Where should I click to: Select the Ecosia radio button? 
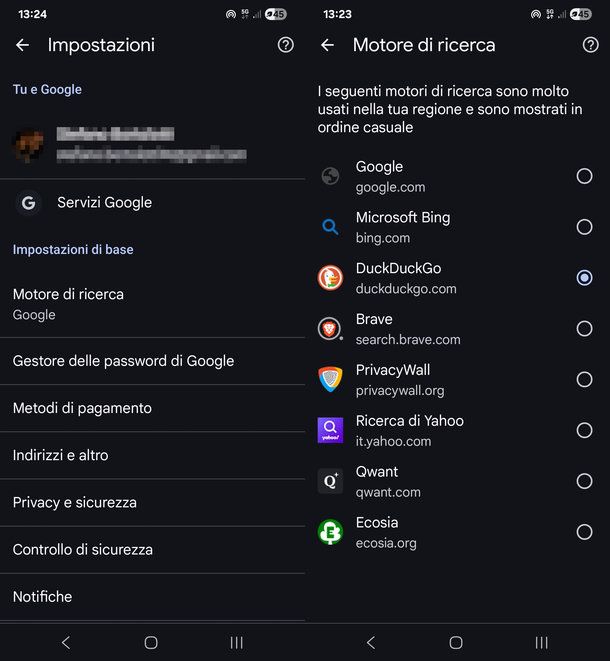[x=584, y=532]
